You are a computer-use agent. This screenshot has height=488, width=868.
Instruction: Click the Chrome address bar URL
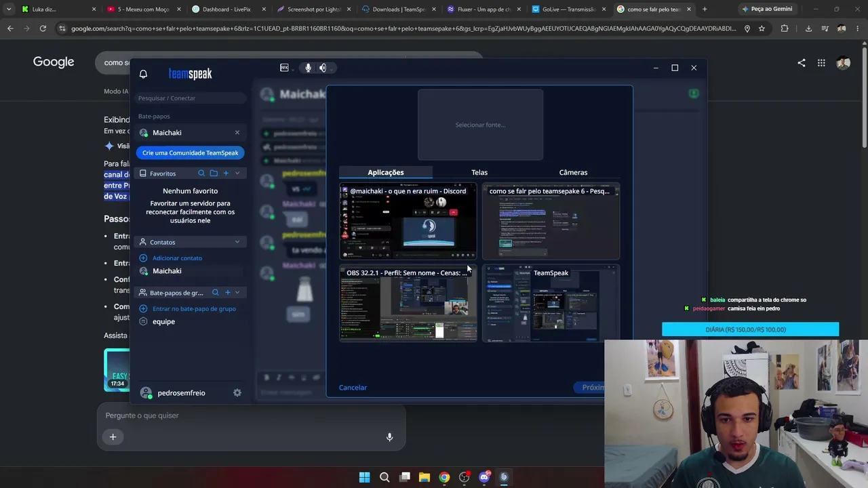click(403, 28)
